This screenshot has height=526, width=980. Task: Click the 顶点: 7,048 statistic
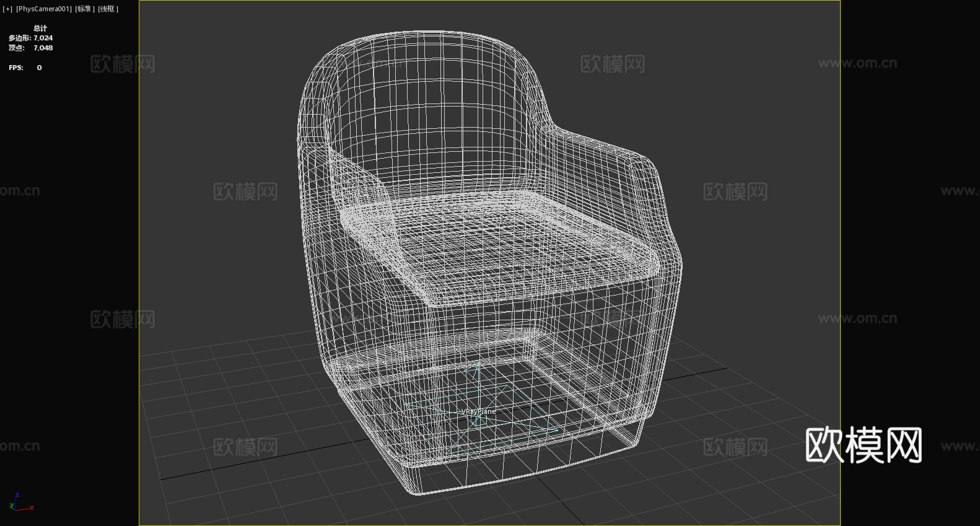click(x=30, y=48)
